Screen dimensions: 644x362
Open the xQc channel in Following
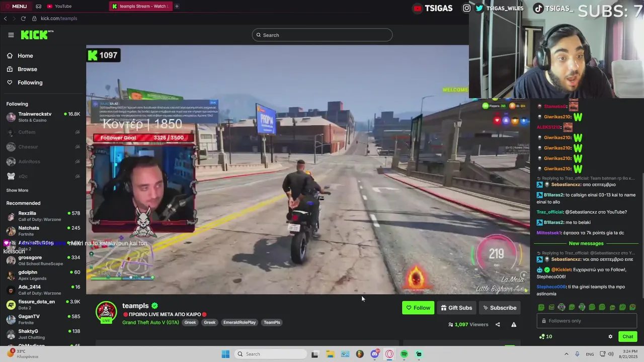(43, 176)
